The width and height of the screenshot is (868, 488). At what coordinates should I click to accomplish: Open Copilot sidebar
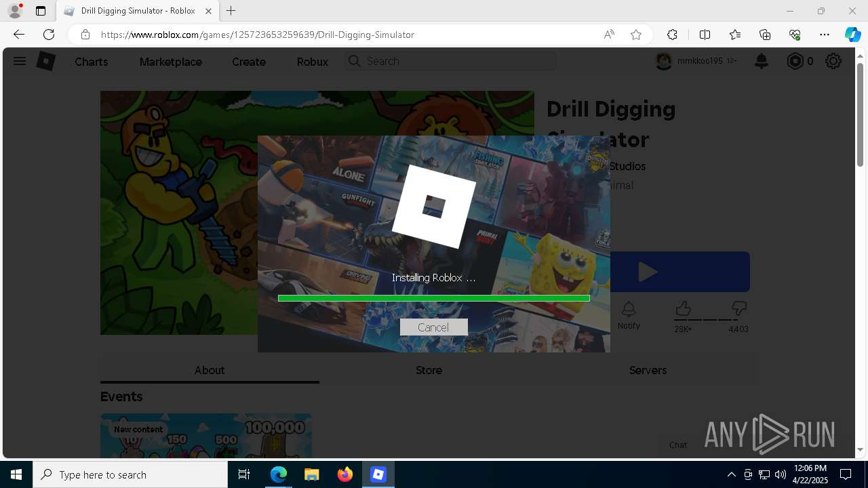852,35
